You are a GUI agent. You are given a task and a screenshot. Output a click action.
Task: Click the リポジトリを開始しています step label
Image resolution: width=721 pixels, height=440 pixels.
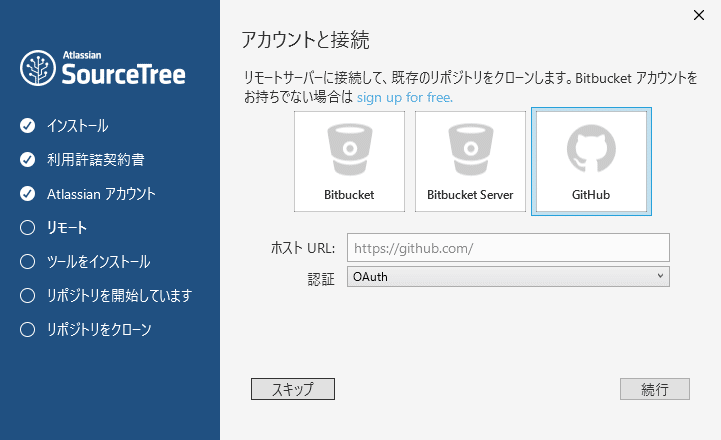click(x=119, y=296)
